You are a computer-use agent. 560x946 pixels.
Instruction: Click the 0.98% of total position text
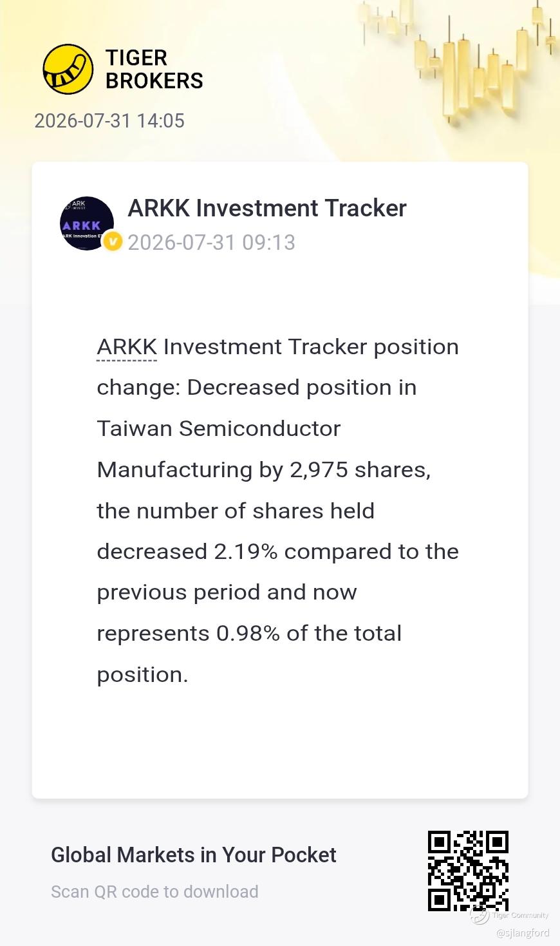click(309, 633)
